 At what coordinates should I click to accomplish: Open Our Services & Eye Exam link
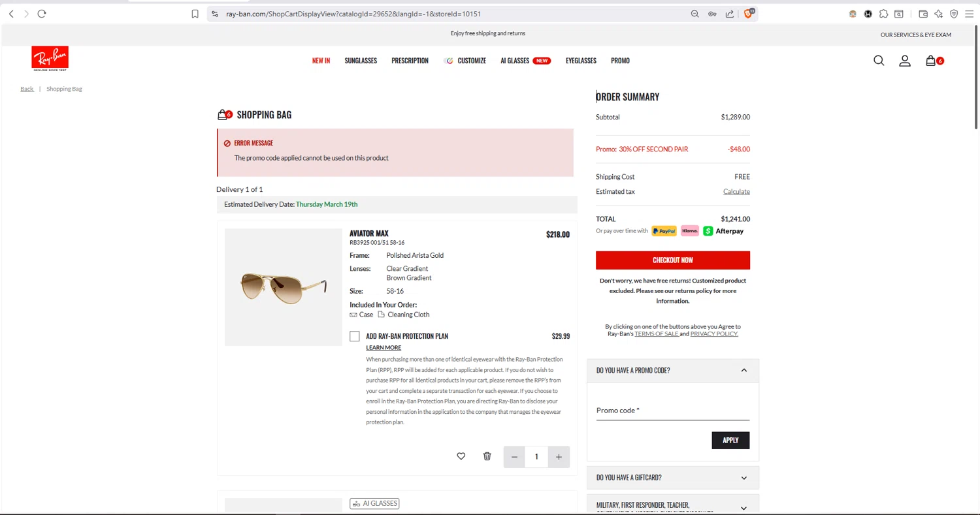(x=916, y=35)
